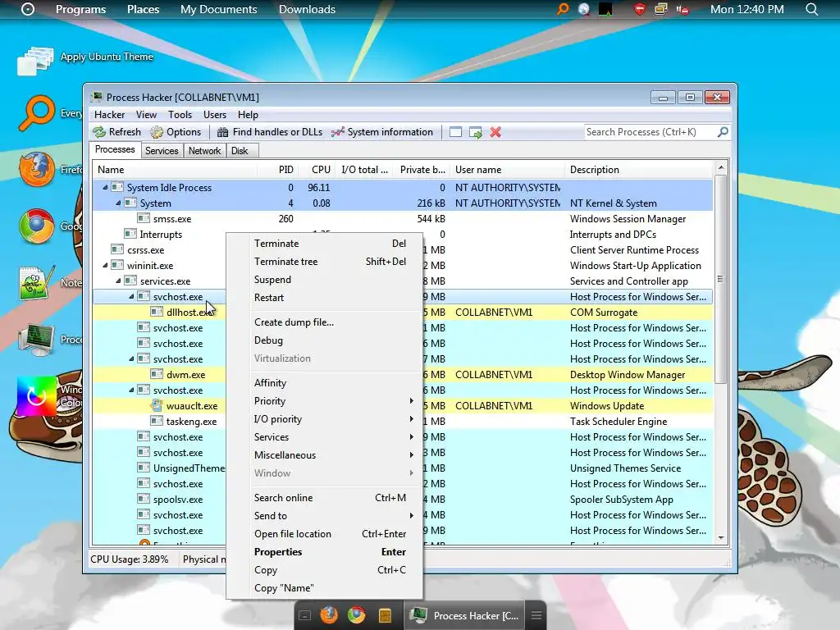Open the Window Color desktop icon
Screen dimensions: 840x630
click(36, 396)
